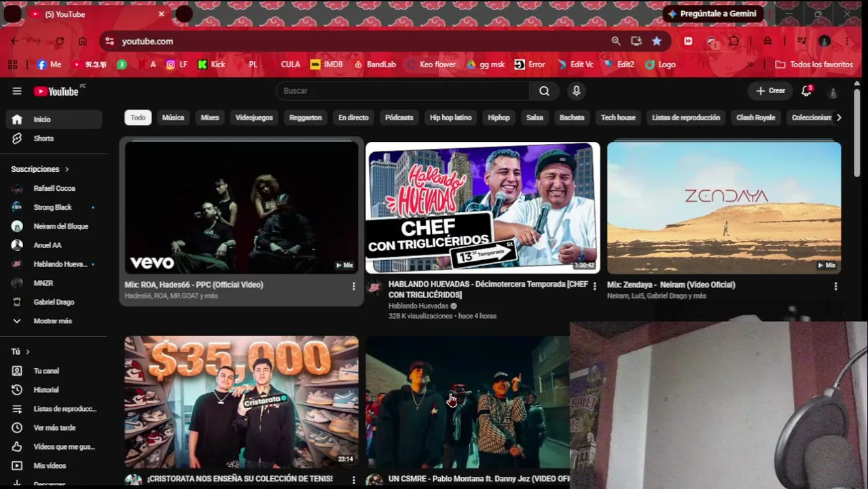868x489 pixels.
Task: Open MNZR channel subscription
Action: pyautogui.click(x=54, y=283)
